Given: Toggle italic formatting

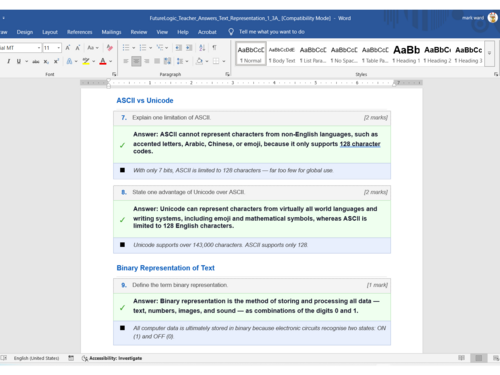Looking at the screenshot, I should click(9, 61).
